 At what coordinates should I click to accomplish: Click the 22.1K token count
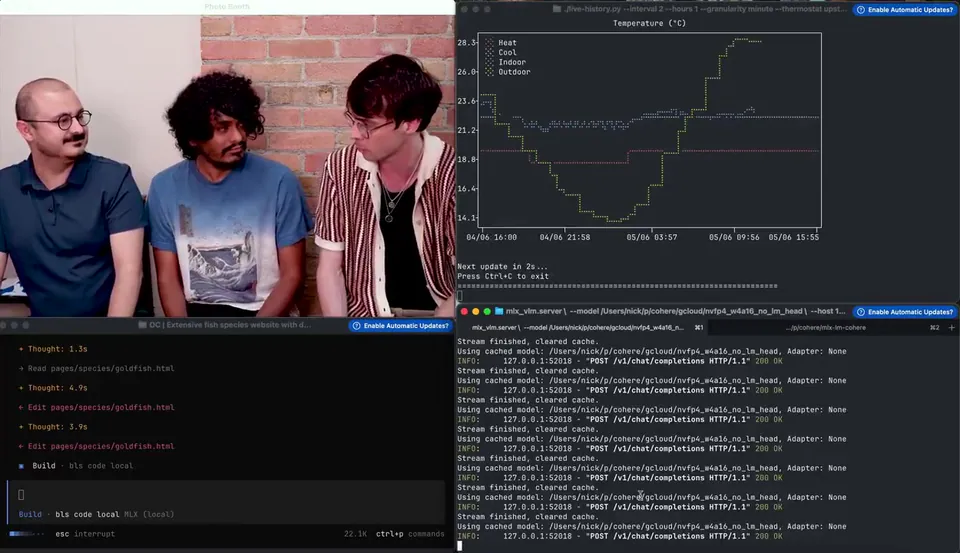coord(355,534)
